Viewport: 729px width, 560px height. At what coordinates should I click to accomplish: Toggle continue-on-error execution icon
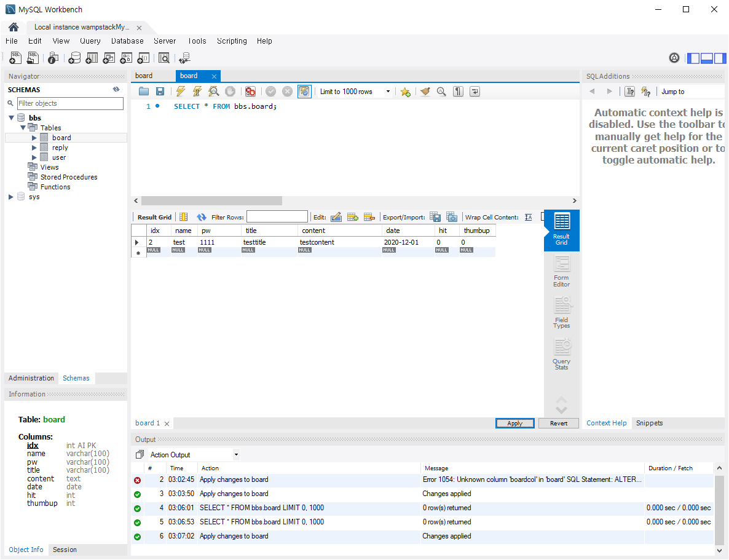250,92
